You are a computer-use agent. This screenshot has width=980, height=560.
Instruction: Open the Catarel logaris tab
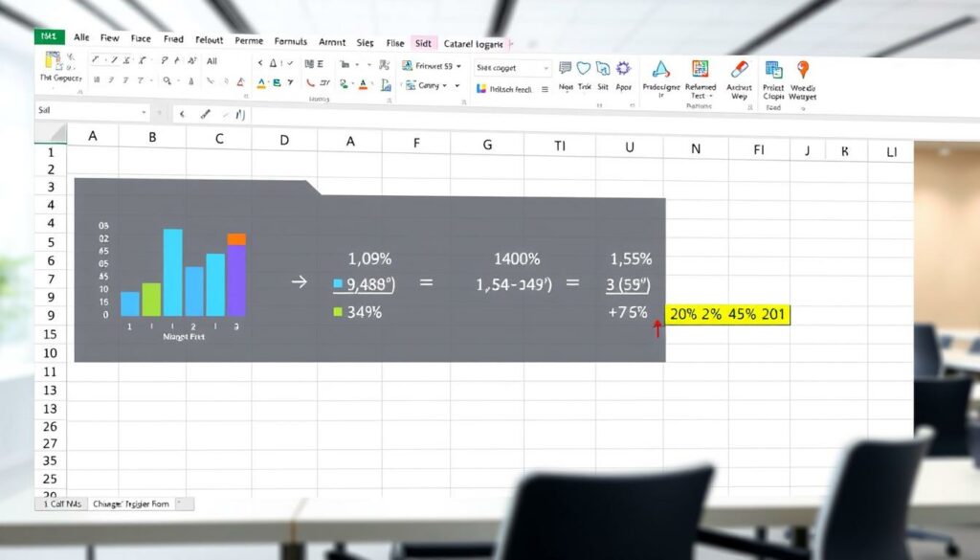click(473, 44)
